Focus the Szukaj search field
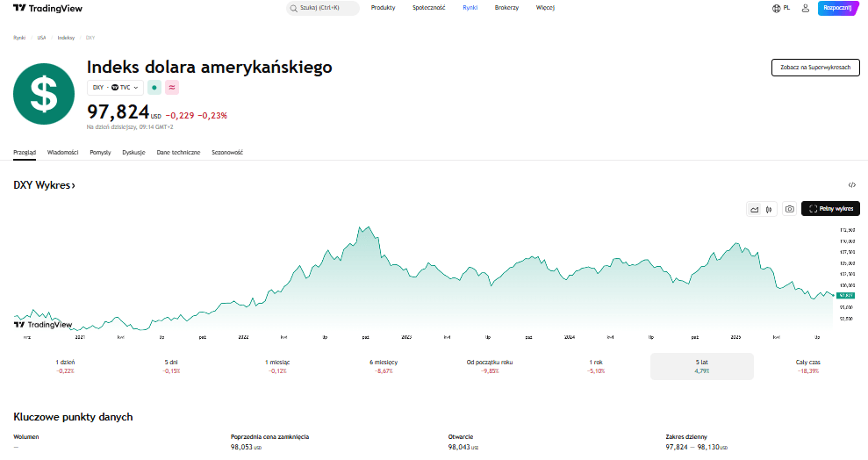This screenshot has width=868, height=460. coord(323,8)
